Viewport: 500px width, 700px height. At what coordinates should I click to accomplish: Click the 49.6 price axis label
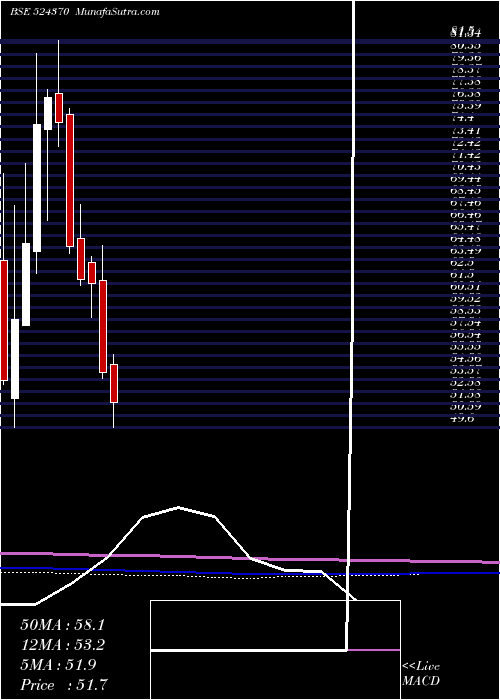point(462,419)
